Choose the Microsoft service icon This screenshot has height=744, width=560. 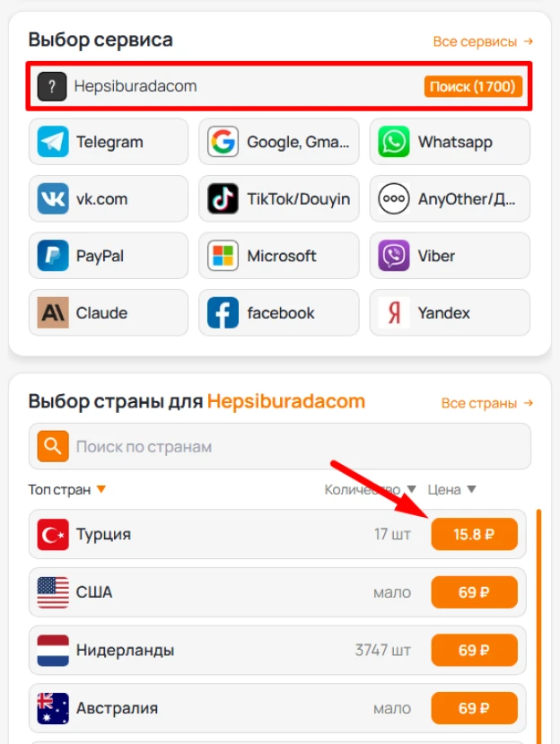click(x=223, y=255)
